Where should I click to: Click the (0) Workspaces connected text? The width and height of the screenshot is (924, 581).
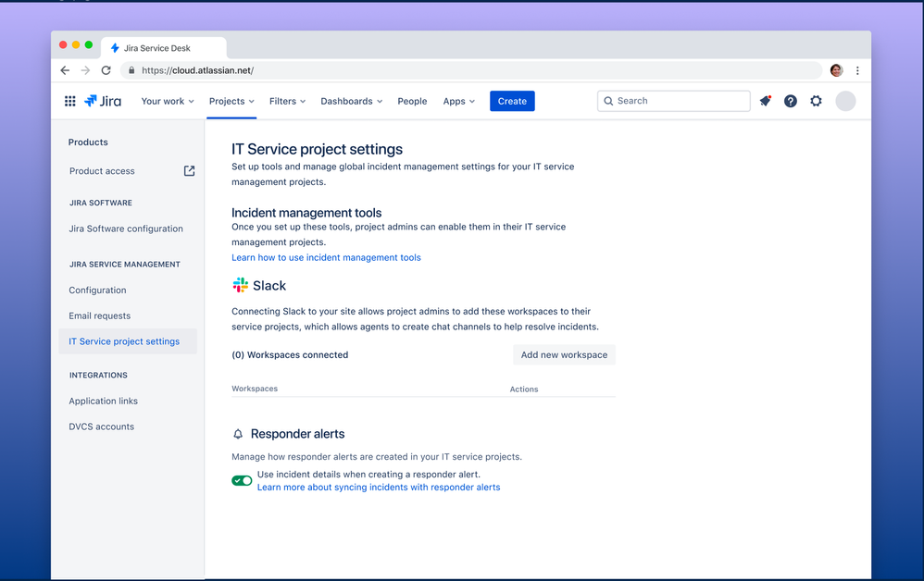[290, 355]
